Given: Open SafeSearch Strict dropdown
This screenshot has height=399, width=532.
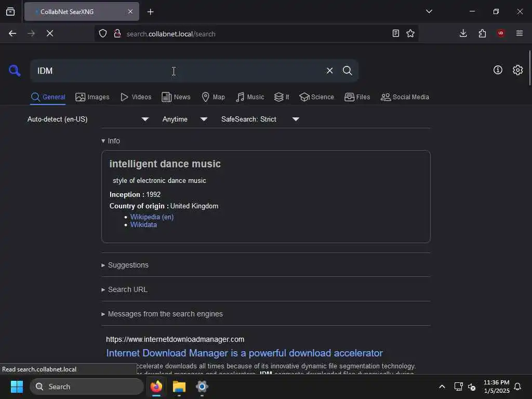Looking at the screenshot, I should [x=260, y=119].
